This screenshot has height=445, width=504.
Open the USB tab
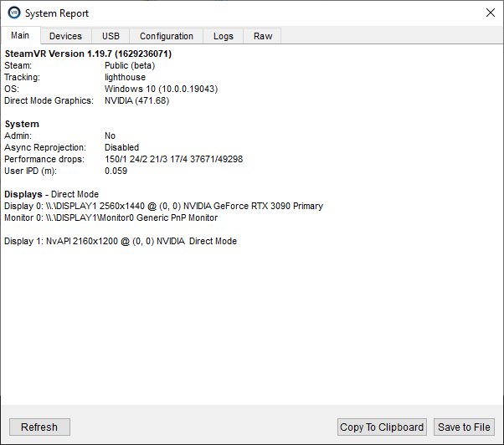point(111,36)
